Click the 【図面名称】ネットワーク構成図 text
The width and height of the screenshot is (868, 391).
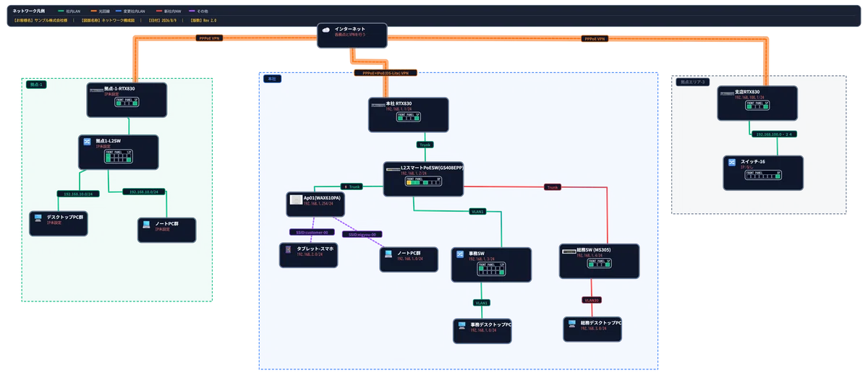click(107, 20)
